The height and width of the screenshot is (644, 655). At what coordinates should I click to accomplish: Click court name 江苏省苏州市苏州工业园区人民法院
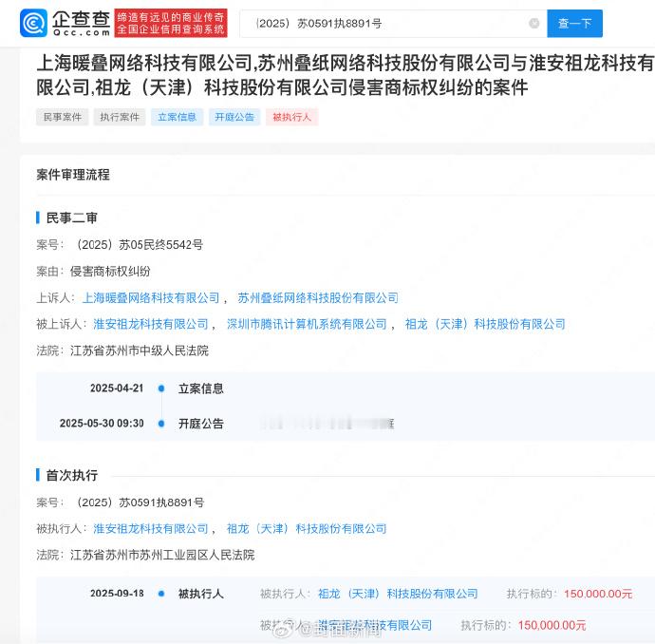162,556
